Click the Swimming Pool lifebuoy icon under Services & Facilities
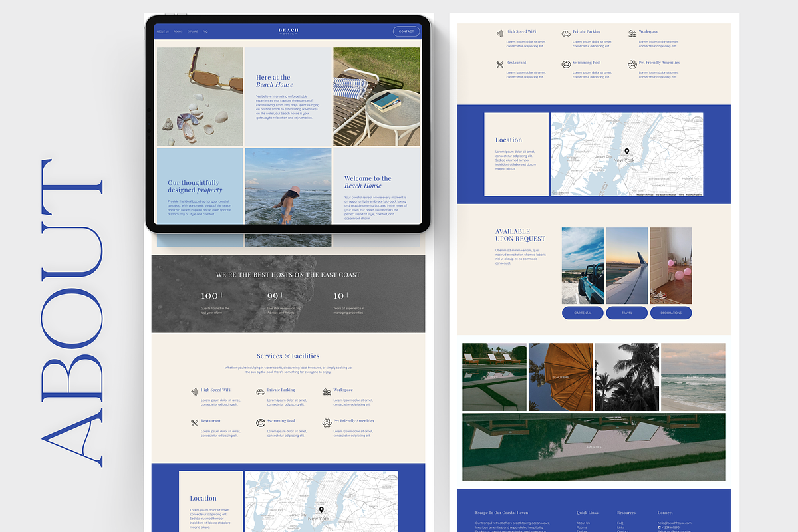The width and height of the screenshot is (798, 532). click(x=260, y=422)
